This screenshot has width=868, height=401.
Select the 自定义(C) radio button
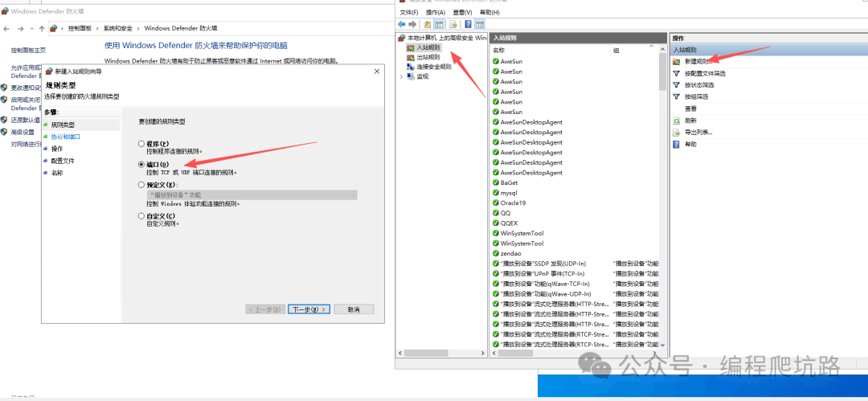point(141,216)
